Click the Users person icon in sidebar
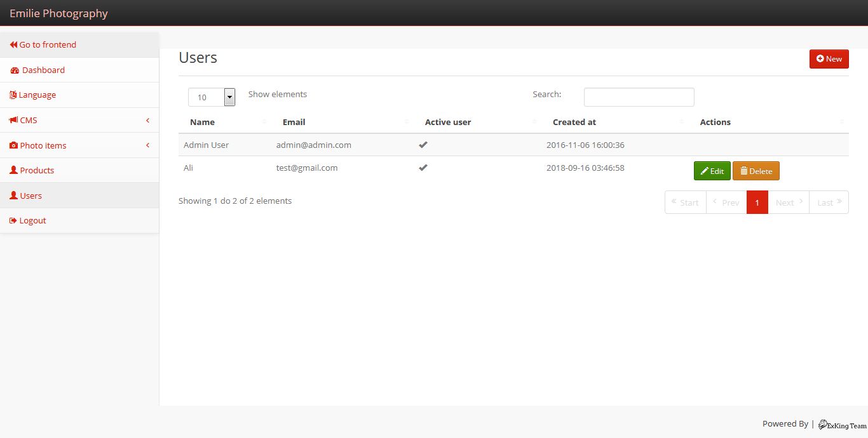The image size is (868, 438). coord(13,196)
